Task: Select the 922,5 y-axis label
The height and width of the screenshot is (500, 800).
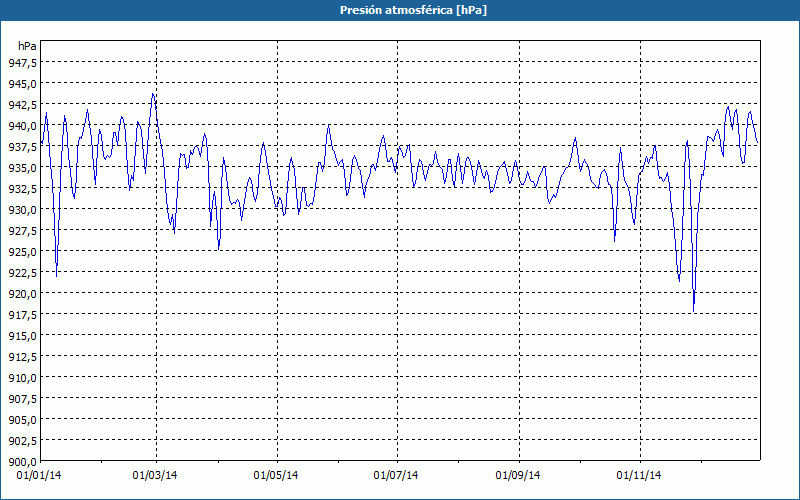Action: [22, 272]
